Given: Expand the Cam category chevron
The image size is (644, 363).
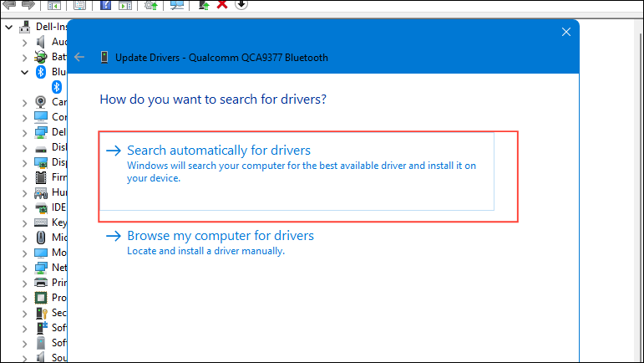Looking at the screenshot, I should coord(25,103).
